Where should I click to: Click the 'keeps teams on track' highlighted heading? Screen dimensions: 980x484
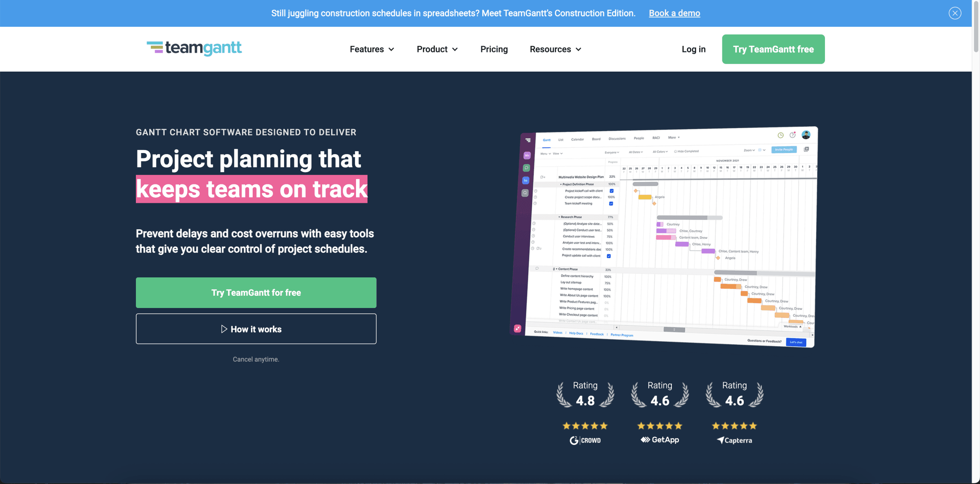click(252, 189)
